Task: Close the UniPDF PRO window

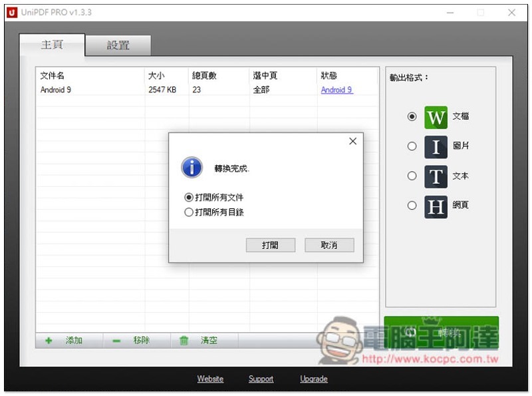Action: pos(511,13)
